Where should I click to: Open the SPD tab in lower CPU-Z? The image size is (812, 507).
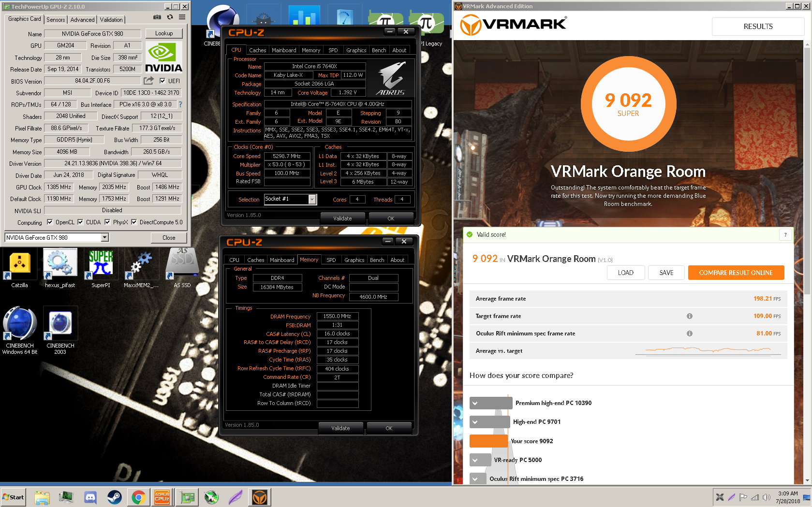point(331,260)
